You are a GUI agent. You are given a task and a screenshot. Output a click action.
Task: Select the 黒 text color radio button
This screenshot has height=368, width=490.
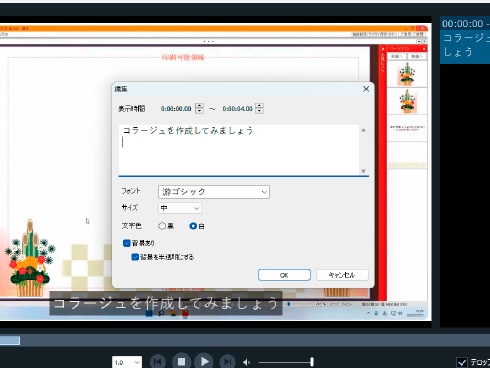[x=162, y=226]
